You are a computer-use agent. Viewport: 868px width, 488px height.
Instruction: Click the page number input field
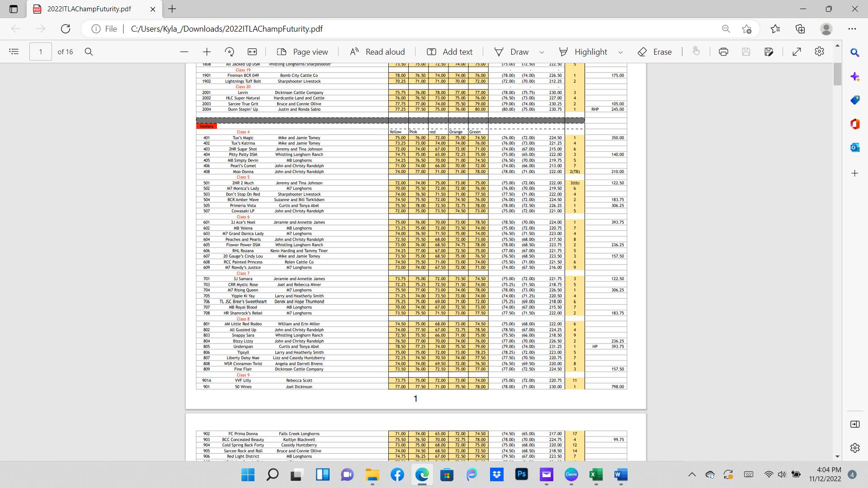tap(41, 52)
